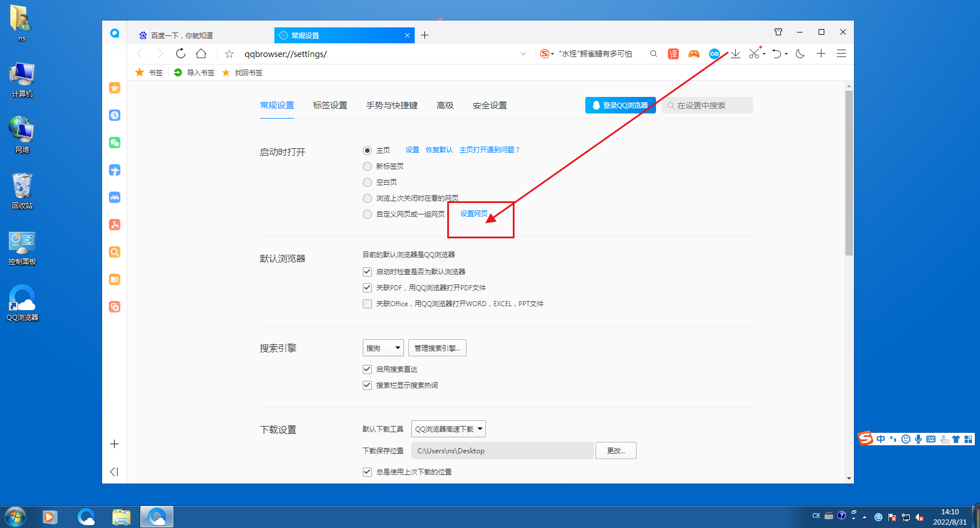The height and width of the screenshot is (528, 980).
Task: Open the downloads arrow icon
Action: [736, 54]
